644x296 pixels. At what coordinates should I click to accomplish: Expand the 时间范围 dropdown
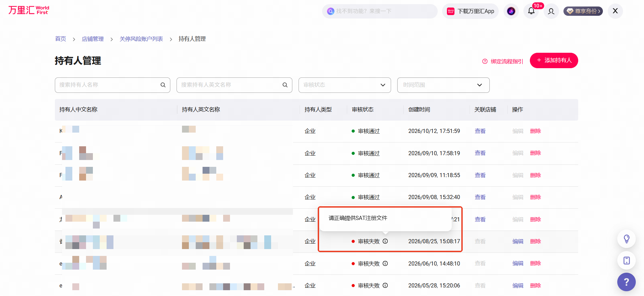(443, 85)
